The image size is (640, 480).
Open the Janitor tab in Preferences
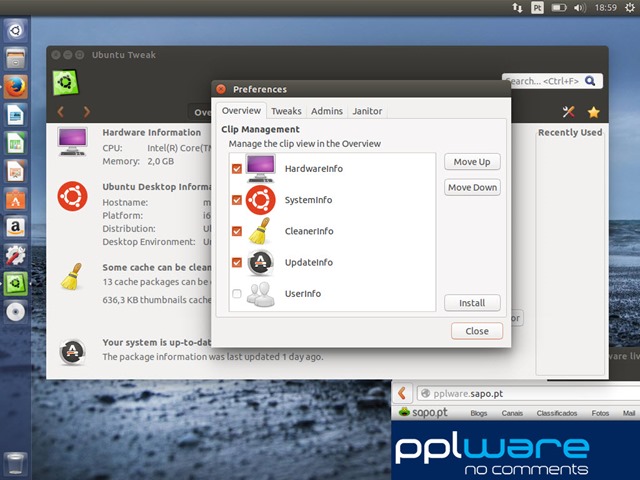click(x=367, y=111)
